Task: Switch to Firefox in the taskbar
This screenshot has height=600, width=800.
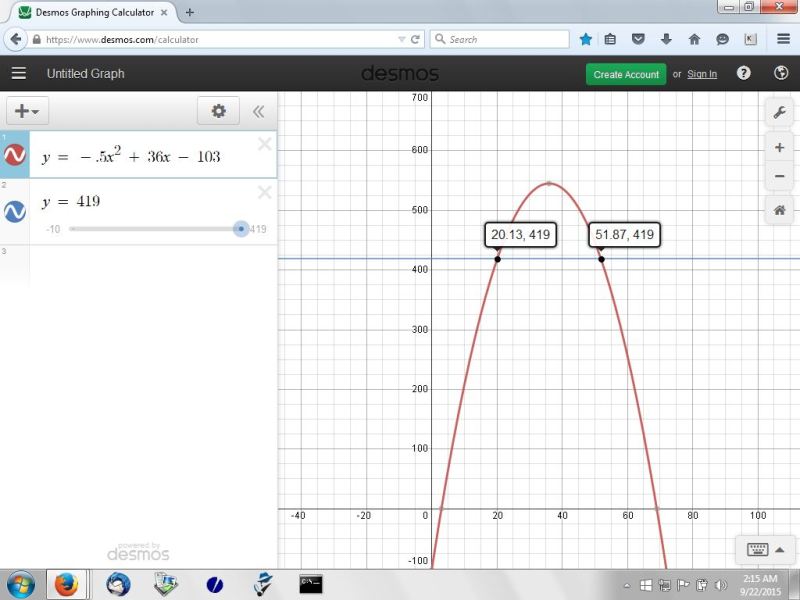Action: pos(67,585)
